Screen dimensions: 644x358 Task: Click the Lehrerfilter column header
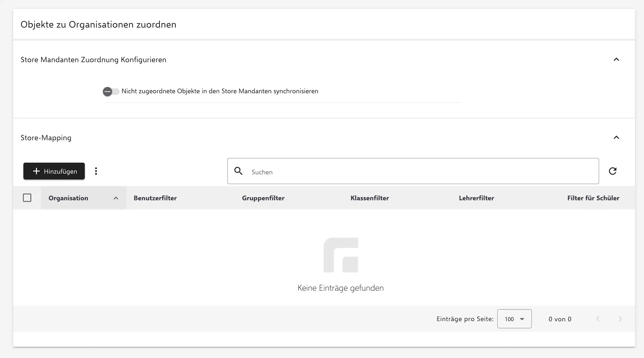click(476, 198)
